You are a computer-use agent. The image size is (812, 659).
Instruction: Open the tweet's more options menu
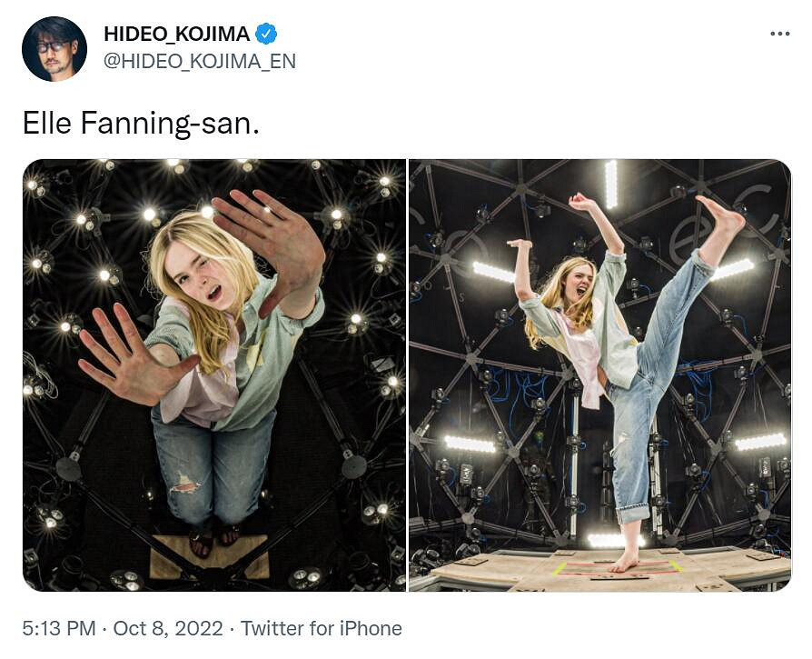(779, 35)
